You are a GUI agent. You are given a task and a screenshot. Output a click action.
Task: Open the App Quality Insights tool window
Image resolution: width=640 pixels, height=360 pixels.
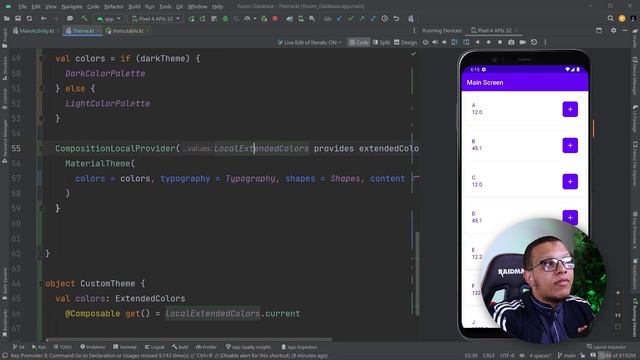248,347
